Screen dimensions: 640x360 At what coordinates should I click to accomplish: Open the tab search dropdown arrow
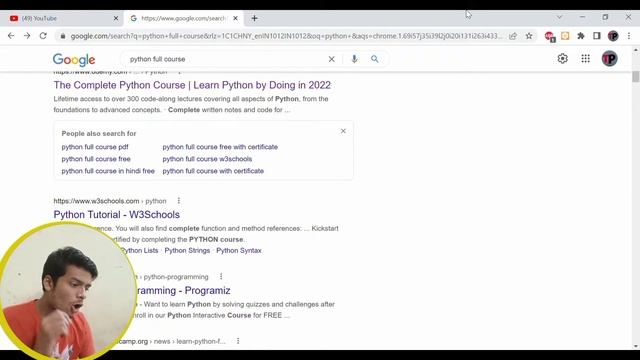pos(559,17)
